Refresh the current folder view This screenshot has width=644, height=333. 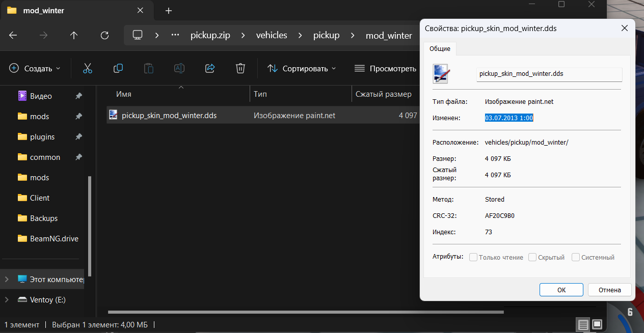(x=104, y=35)
